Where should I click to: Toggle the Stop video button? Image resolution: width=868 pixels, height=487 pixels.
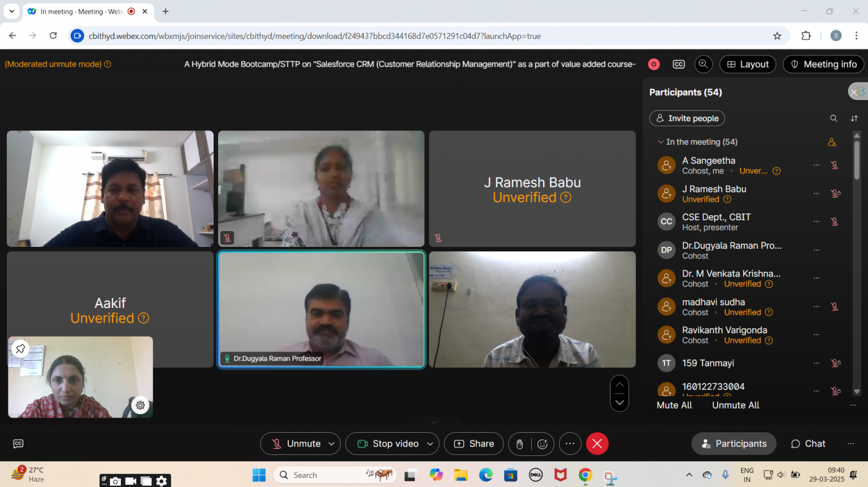coord(388,444)
